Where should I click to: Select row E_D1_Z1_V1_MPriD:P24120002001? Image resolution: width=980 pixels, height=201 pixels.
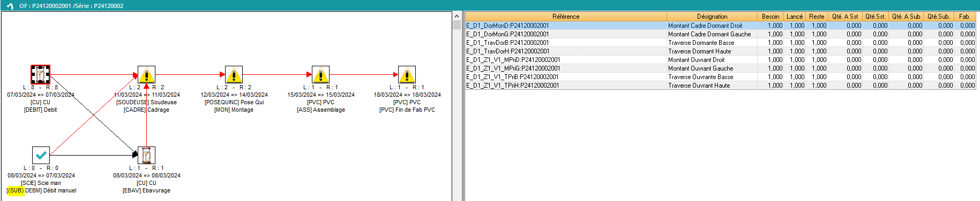pyautogui.click(x=720, y=59)
